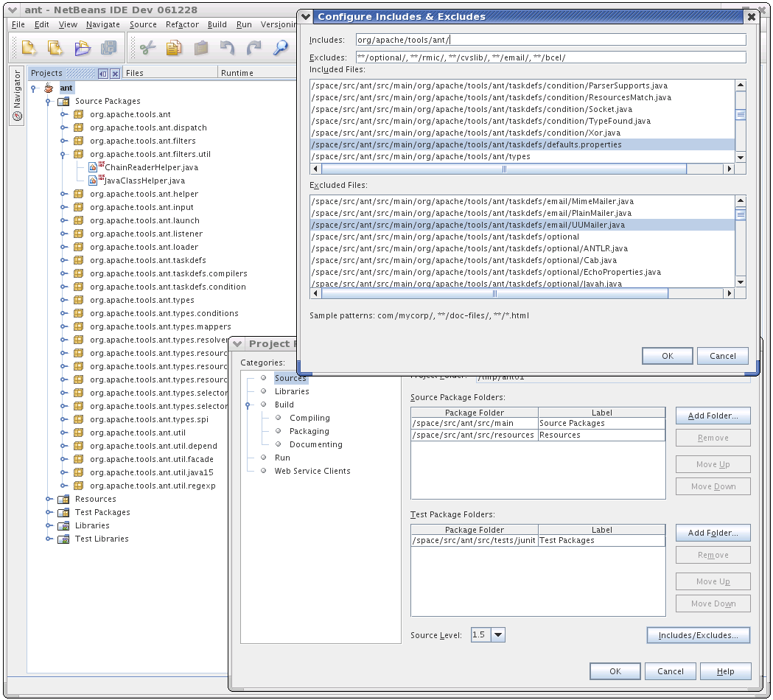Click the org.apache.tools.ant.taskdefs package icon
Image resolution: width=773 pixels, height=700 pixels.
(x=78, y=260)
